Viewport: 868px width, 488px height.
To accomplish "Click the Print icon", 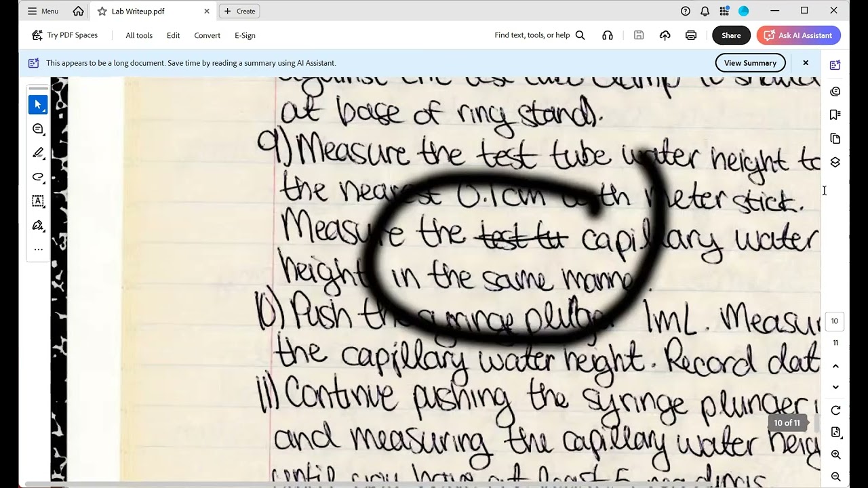I will (691, 35).
